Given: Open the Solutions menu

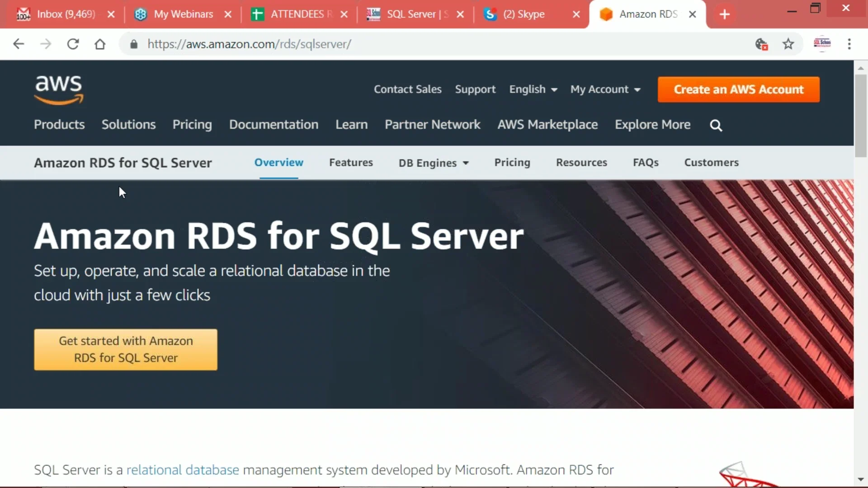Looking at the screenshot, I should point(128,125).
